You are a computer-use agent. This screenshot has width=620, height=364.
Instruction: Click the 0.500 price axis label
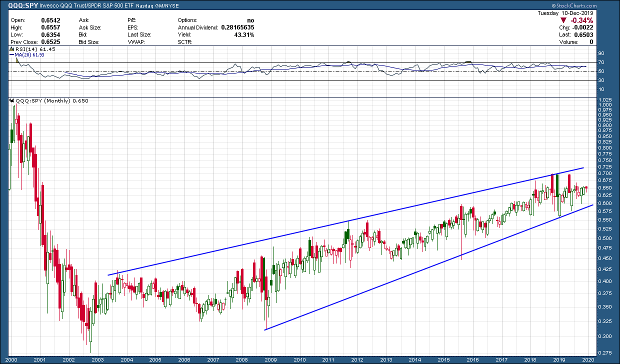tap(605, 238)
